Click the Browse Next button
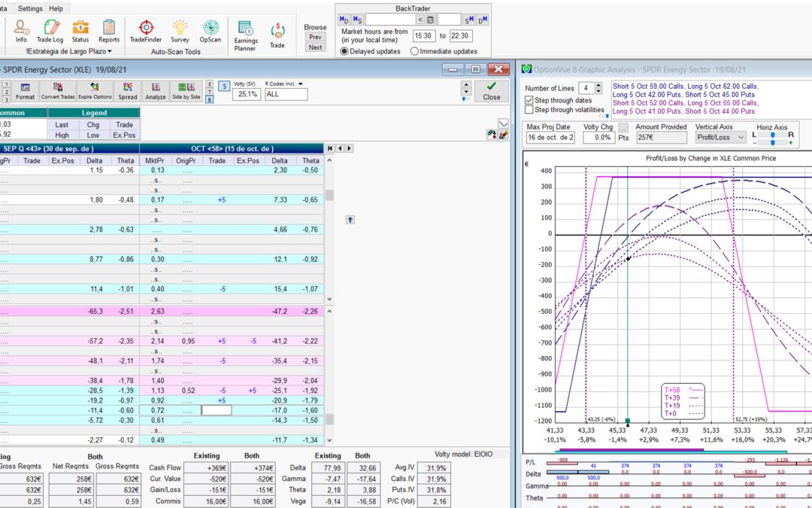The height and width of the screenshot is (508, 812). point(315,47)
